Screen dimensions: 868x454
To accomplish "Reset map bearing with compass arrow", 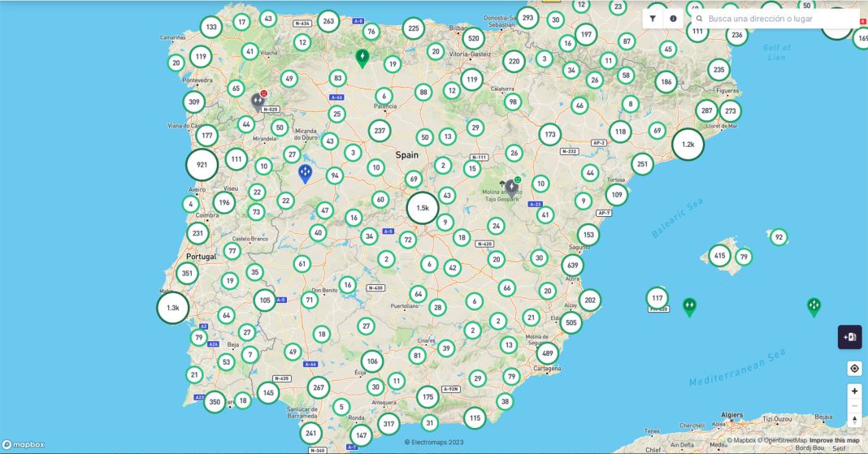I will 854,420.
